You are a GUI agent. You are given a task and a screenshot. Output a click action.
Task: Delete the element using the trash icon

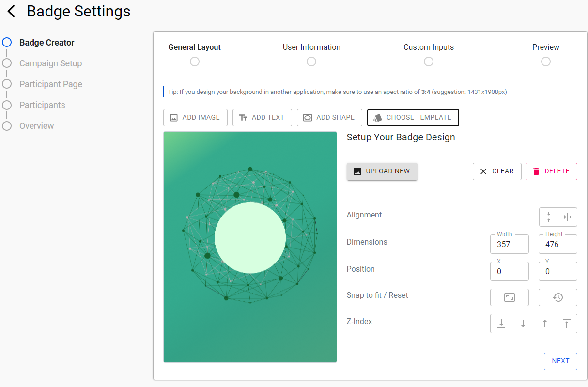click(x=551, y=171)
